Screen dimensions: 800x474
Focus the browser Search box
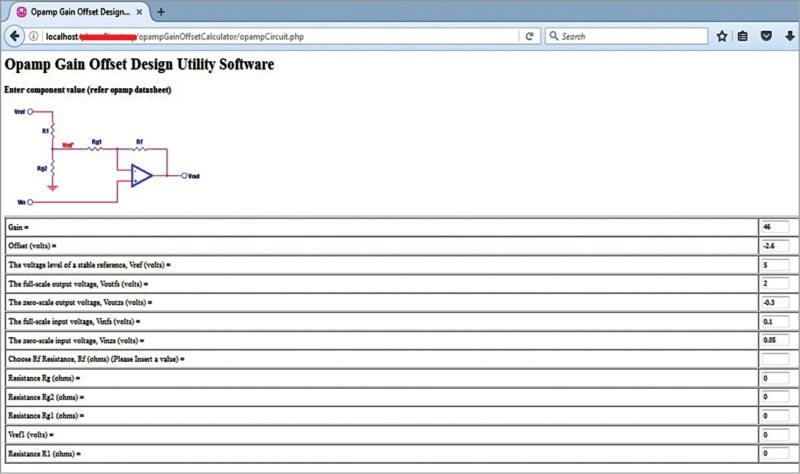tap(630, 36)
